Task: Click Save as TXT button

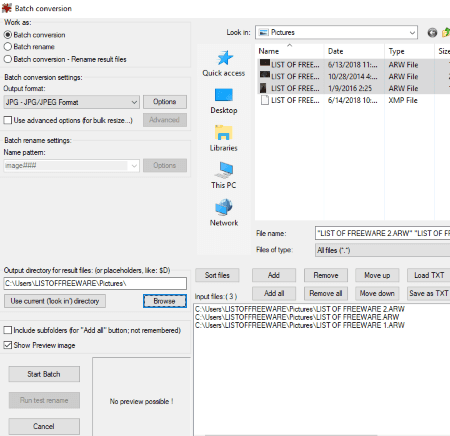Action: pyautogui.click(x=429, y=293)
